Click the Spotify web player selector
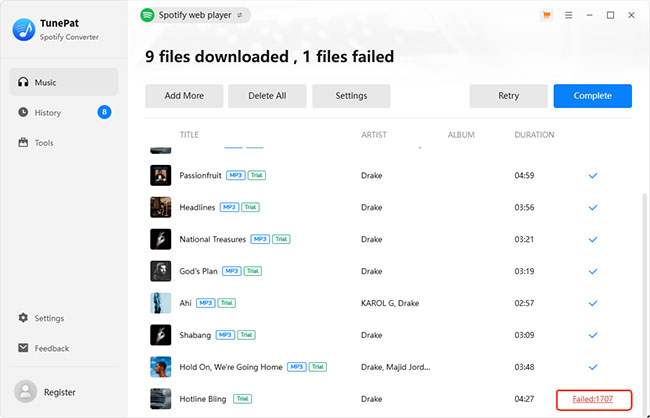The width and height of the screenshot is (650, 418). (195, 15)
